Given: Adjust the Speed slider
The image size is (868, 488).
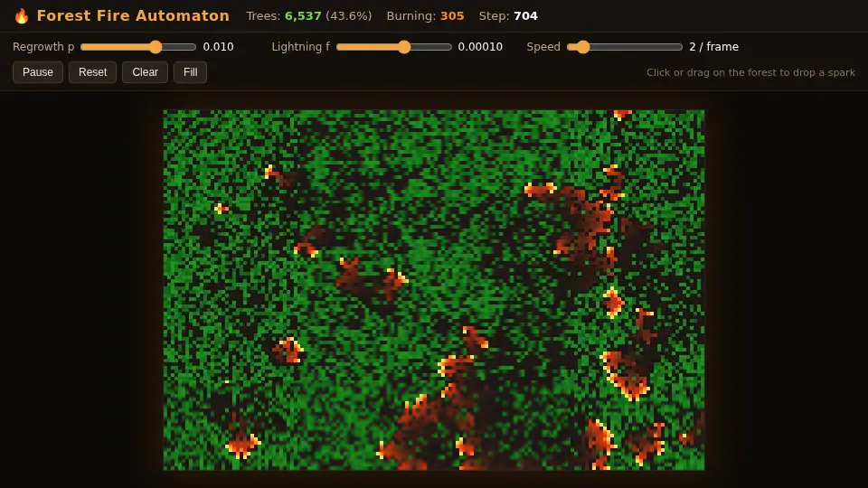Looking at the screenshot, I should [x=625, y=47].
